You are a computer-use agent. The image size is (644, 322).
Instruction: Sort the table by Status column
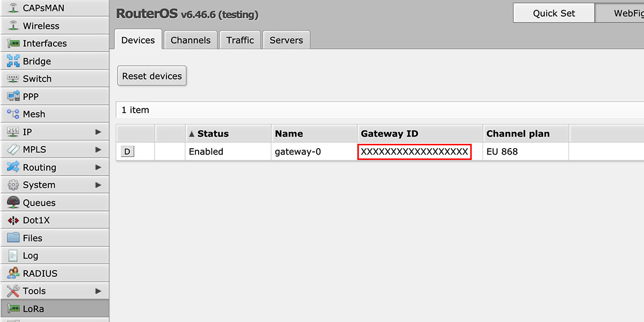click(x=229, y=134)
